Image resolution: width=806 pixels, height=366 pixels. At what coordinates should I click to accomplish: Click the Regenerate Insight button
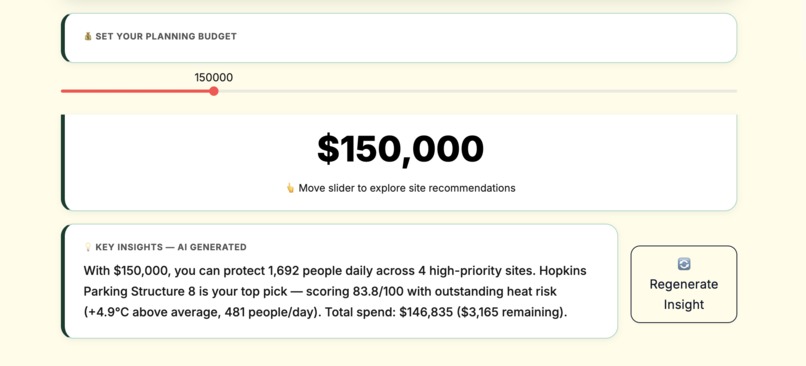point(684,284)
